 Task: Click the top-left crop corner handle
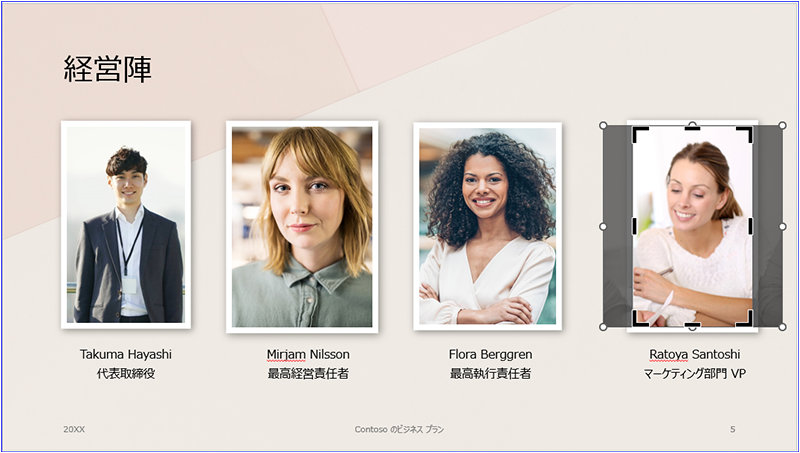point(639,134)
